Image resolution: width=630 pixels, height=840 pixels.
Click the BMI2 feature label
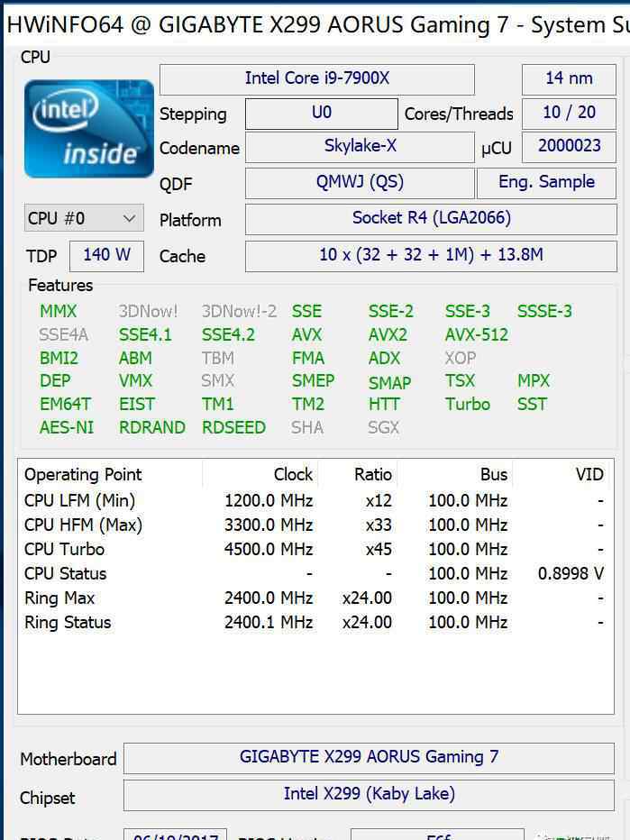tap(59, 358)
